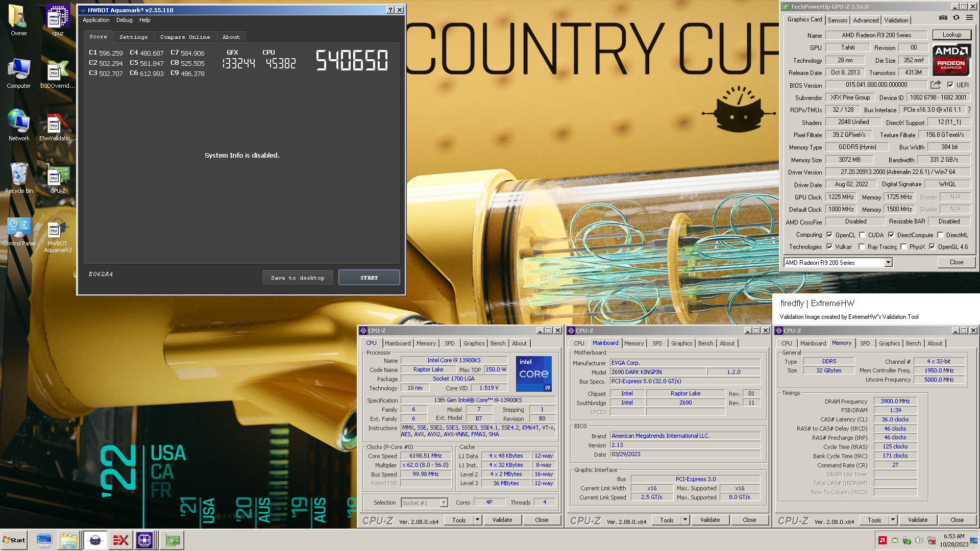Toggle the CUDA checkbox
980x551 pixels.
(862, 235)
